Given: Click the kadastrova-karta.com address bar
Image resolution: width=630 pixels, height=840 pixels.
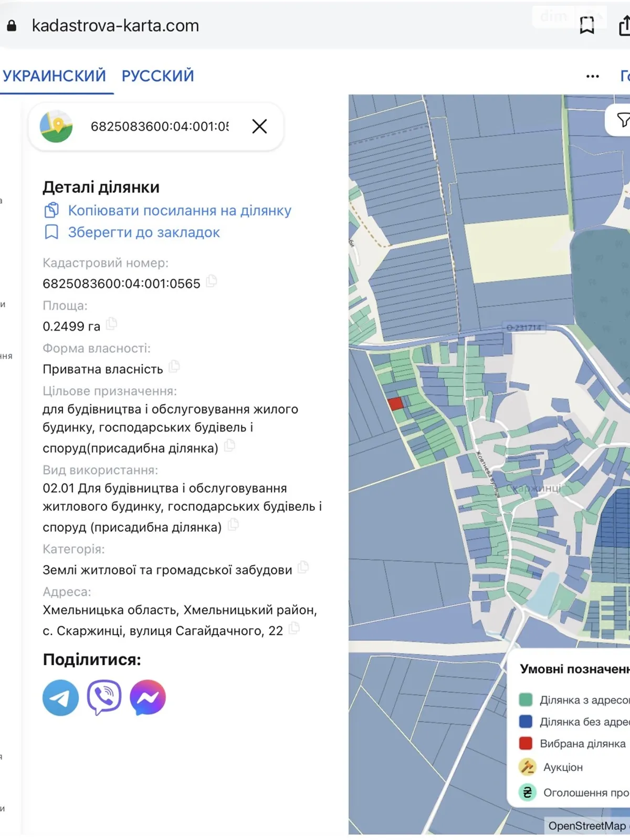Looking at the screenshot, I should (x=115, y=26).
